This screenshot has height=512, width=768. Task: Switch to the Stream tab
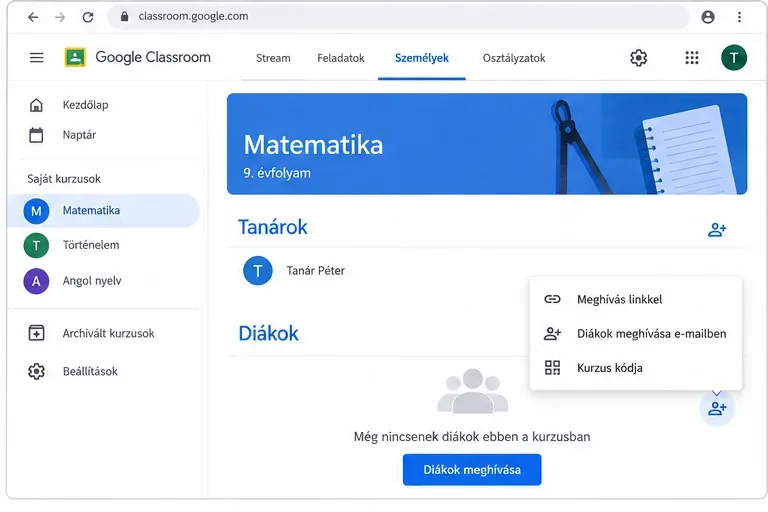pos(273,58)
